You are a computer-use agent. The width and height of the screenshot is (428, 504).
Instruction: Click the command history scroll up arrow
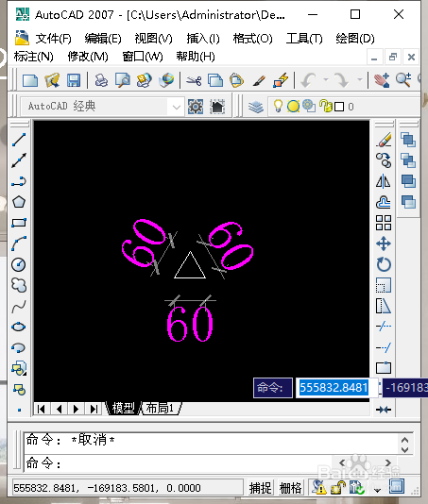click(404, 440)
